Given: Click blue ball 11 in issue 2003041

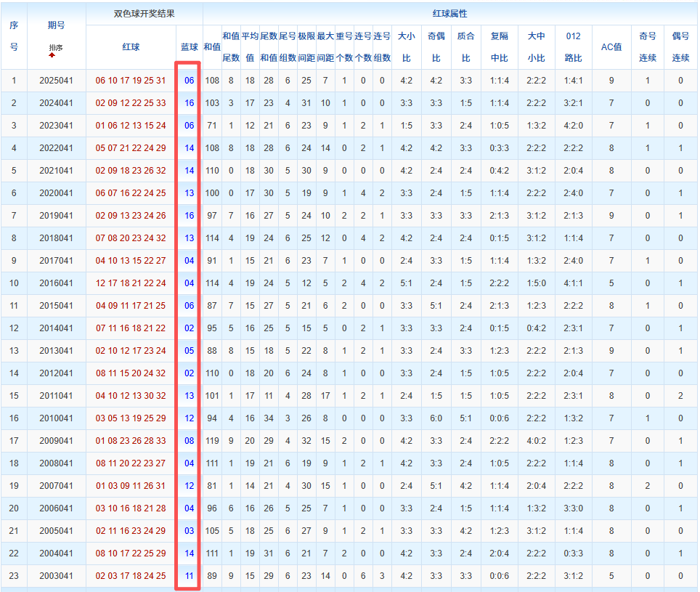Looking at the screenshot, I should click(189, 576).
